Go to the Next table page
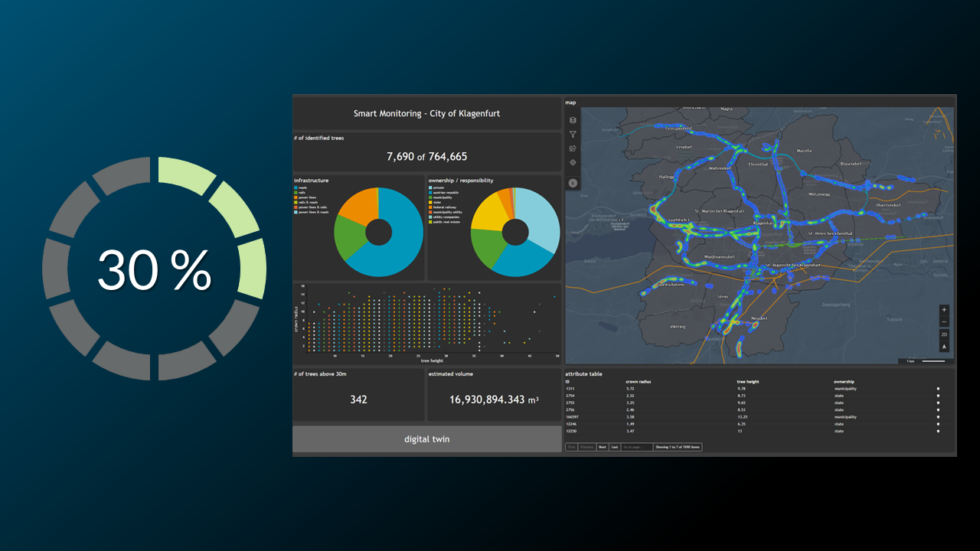Screen dimensions: 980x551 [x=603, y=447]
